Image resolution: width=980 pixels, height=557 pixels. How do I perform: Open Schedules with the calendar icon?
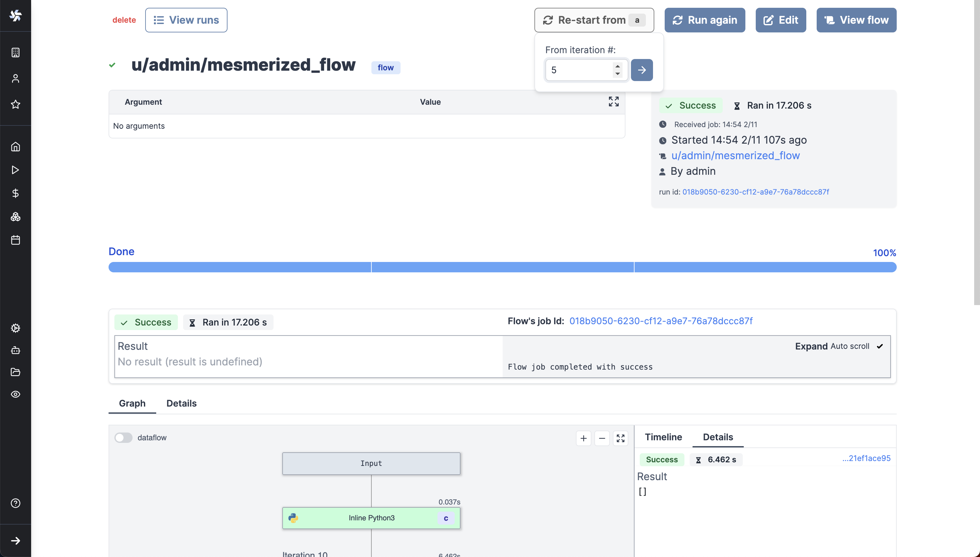point(15,240)
